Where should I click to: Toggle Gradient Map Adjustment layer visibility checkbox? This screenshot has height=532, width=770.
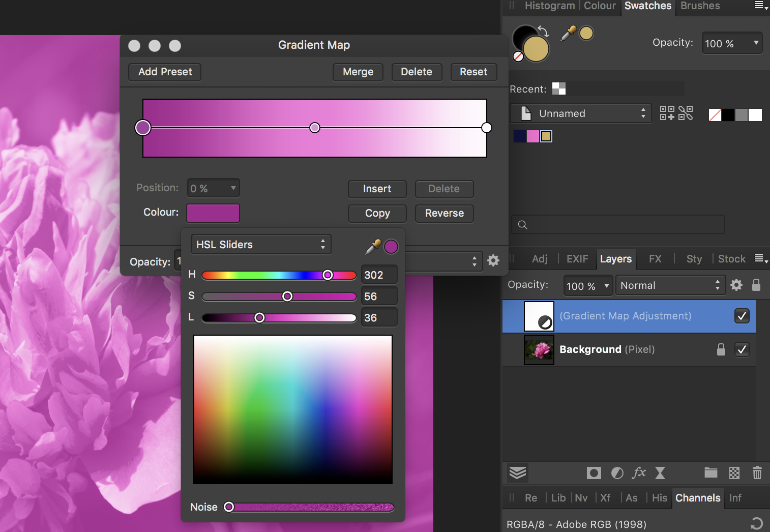tap(742, 316)
